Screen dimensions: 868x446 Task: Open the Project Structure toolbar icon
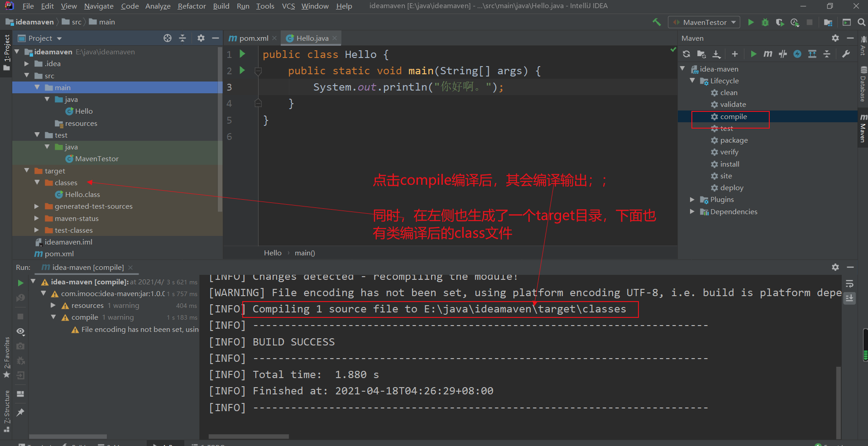pos(828,22)
